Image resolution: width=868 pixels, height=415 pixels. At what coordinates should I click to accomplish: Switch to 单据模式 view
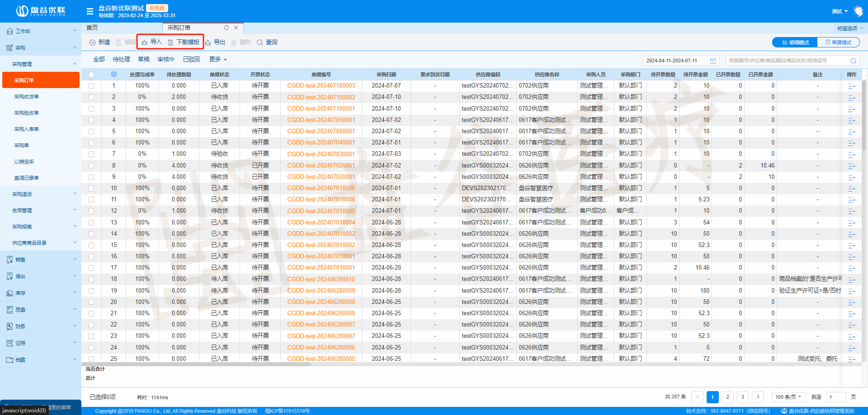coord(838,42)
